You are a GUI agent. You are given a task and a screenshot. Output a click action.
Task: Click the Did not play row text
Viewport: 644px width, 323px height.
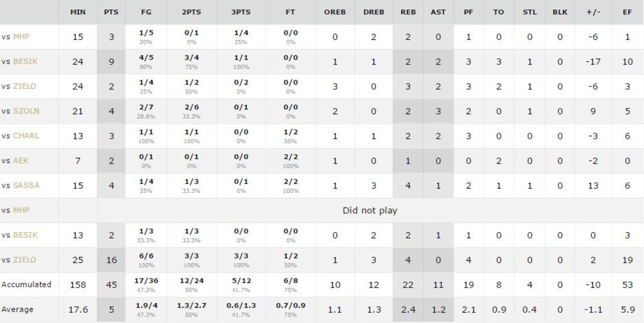click(x=370, y=210)
